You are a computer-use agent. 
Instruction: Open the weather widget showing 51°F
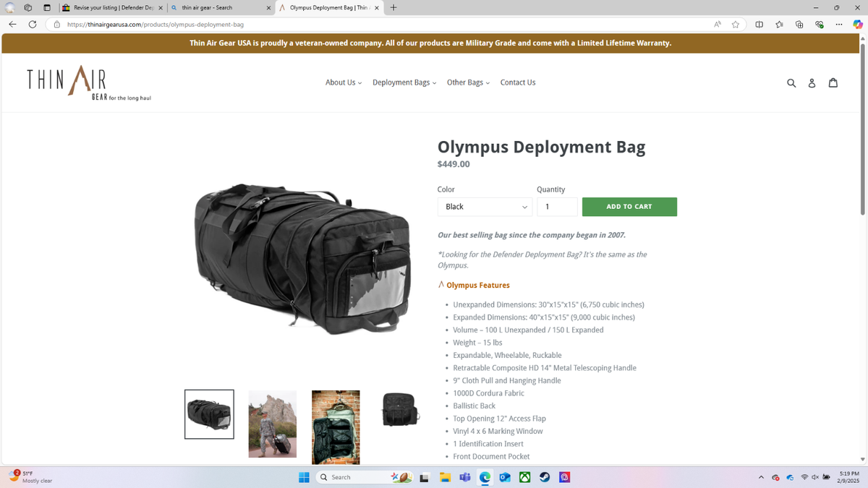coord(30,477)
